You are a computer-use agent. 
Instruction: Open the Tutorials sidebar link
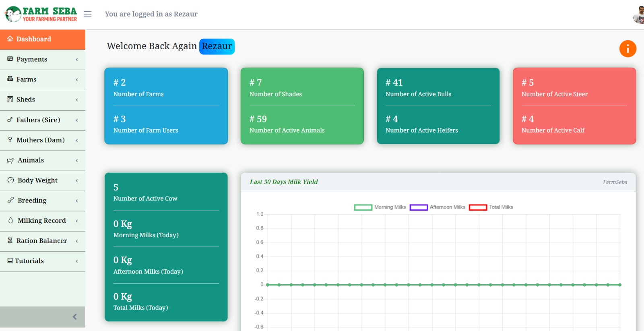click(x=29, y=261)
